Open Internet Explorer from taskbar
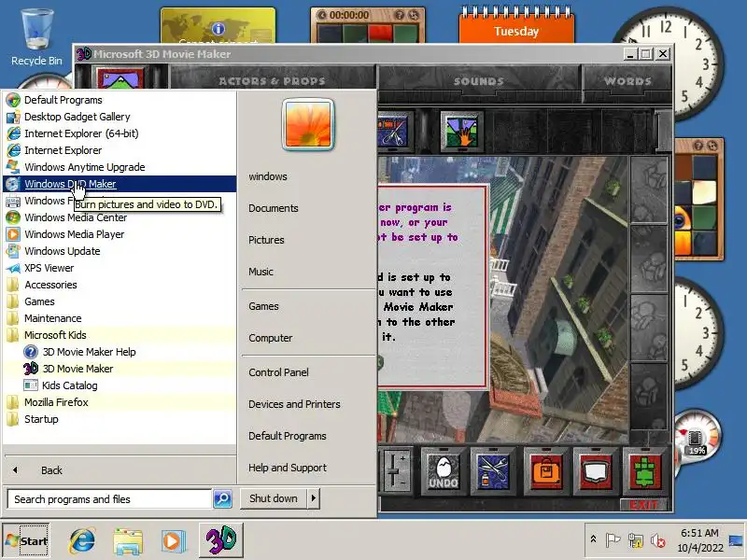The width and height of the screenshot is (747, 560). 82,541
